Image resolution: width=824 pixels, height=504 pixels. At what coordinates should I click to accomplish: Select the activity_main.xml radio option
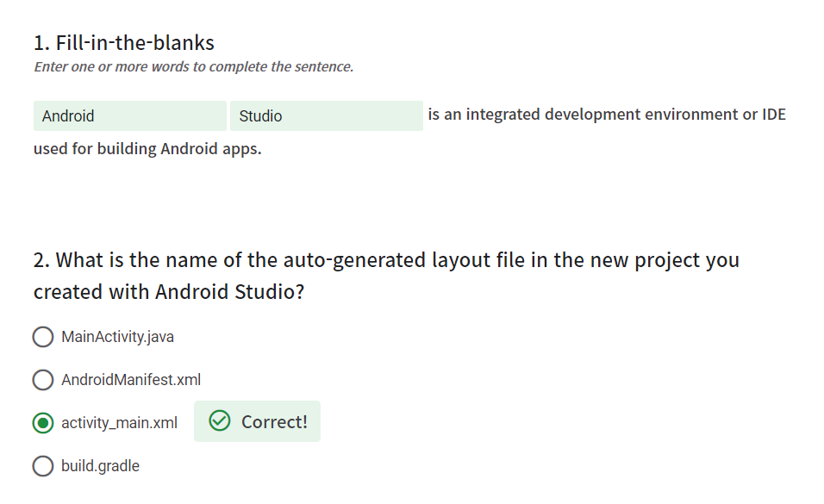pyautogui.click(x=43, y=423)
